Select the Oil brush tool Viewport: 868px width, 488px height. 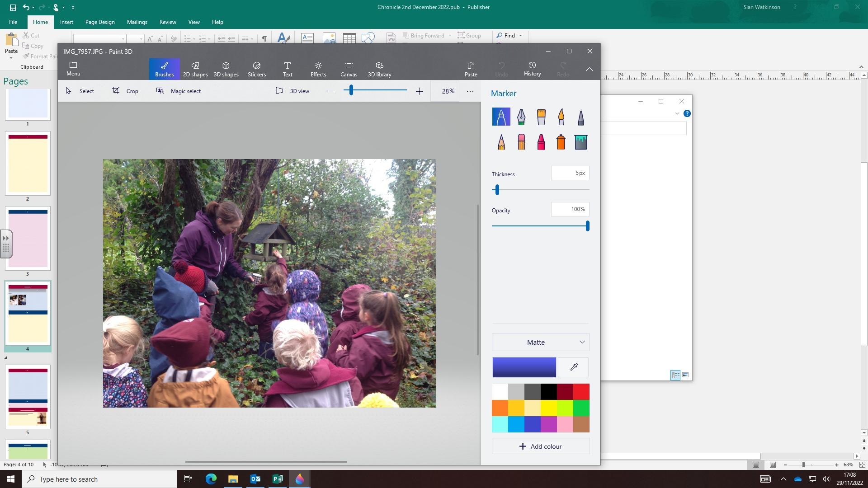[541, 117]
